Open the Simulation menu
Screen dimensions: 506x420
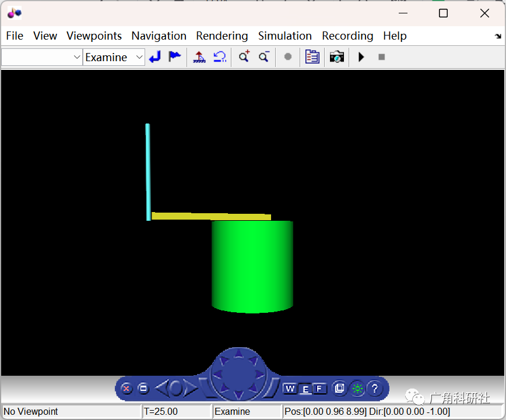point(285,36)
